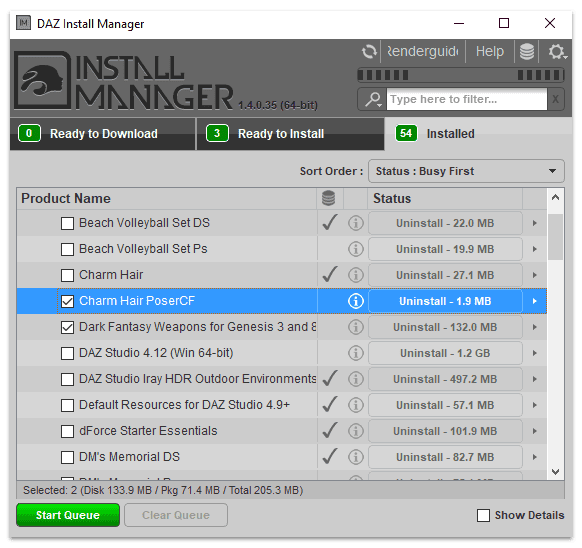Click checkmark icon for dForce Starter Essentials
The image size is (582, 548).
(330, 430)
